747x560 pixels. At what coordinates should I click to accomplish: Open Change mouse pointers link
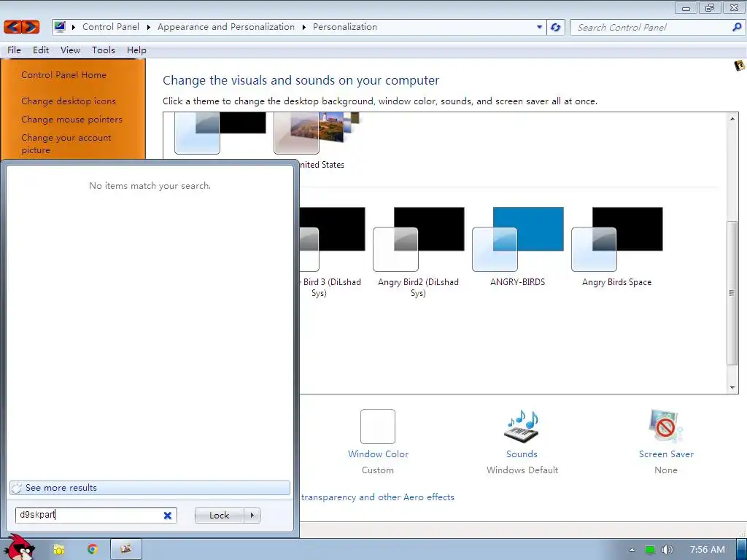tap(72, 119)
